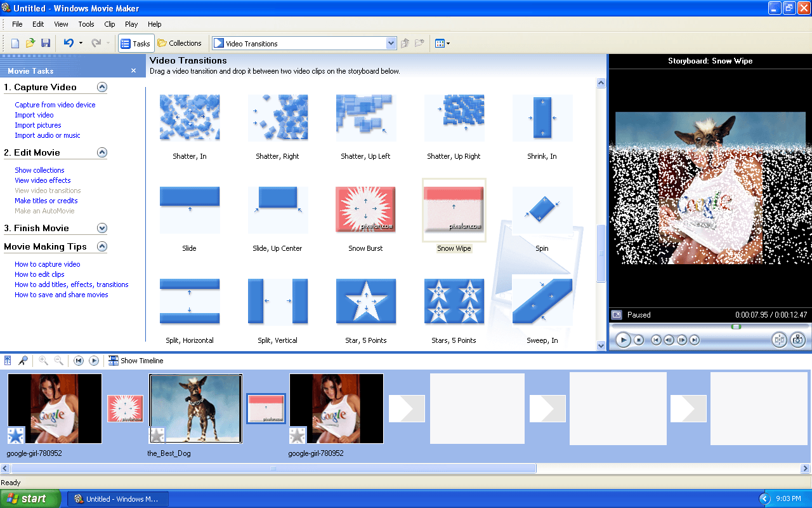
Task: Toggle the Collections pane button
Action: point(180,43)
